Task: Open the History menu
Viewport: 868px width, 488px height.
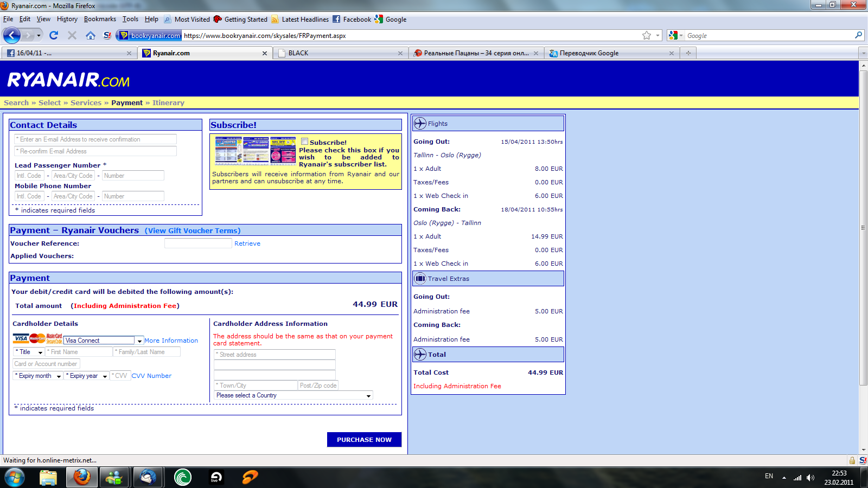Action: (x=67, y=19)
